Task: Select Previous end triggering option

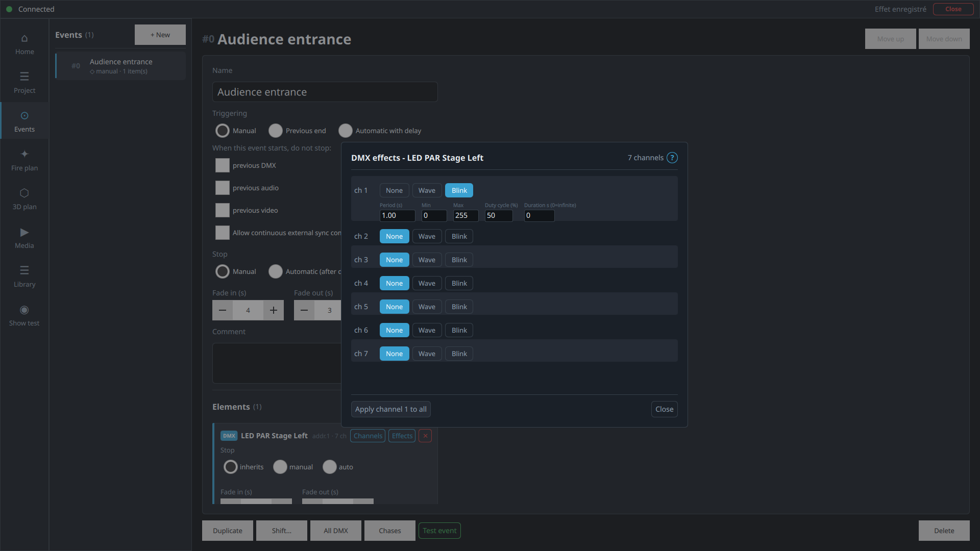Action: point(276,131)
